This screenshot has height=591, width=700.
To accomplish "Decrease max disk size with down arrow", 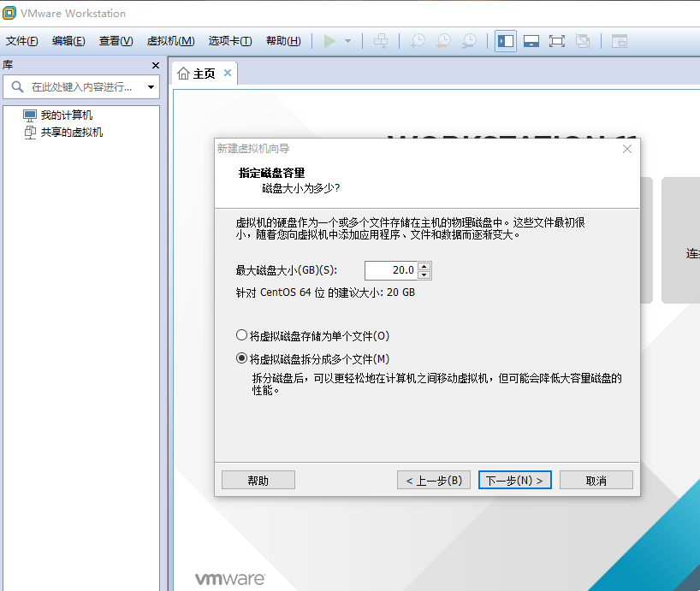I will (424, 275).
